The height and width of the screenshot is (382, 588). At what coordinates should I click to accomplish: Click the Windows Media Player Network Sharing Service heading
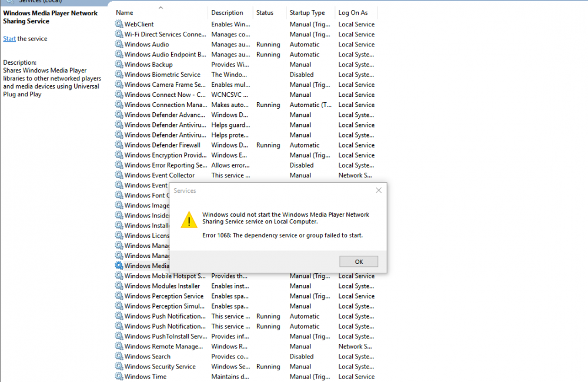click(x=50, y=17)
